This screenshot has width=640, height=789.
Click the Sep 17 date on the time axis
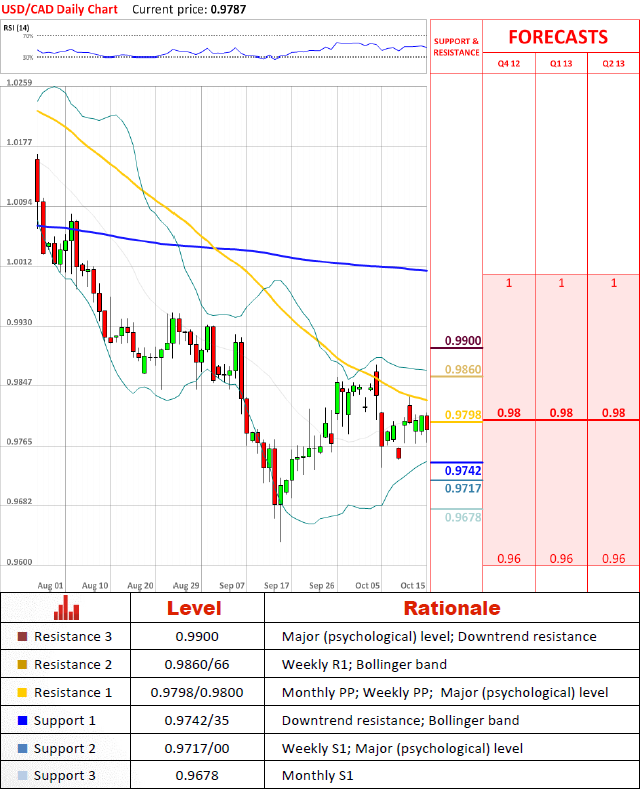point(277,584)
